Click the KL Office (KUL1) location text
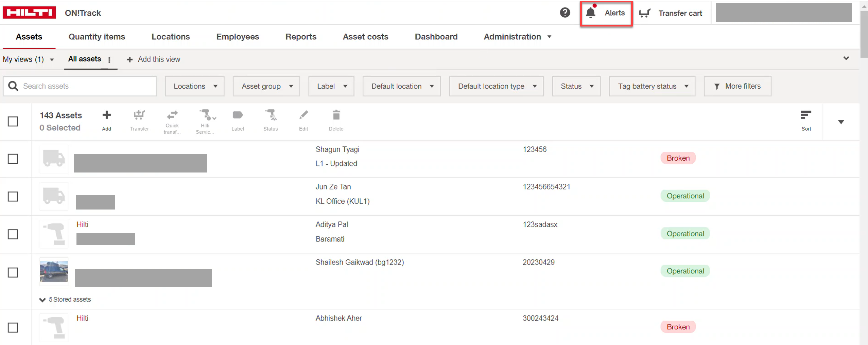The width and height of the screenshot is (868, 345). point(342,201)
